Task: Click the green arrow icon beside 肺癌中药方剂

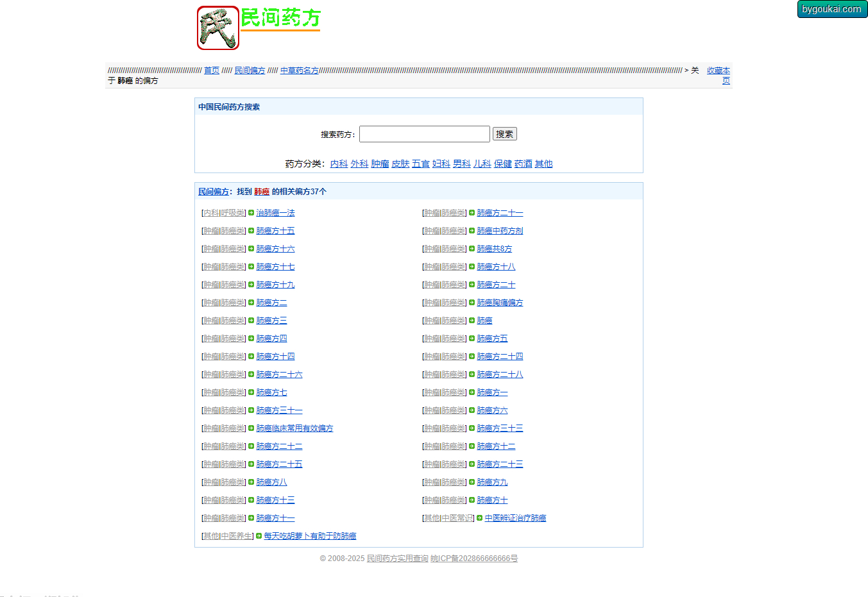Action: [x=472, y=231]
